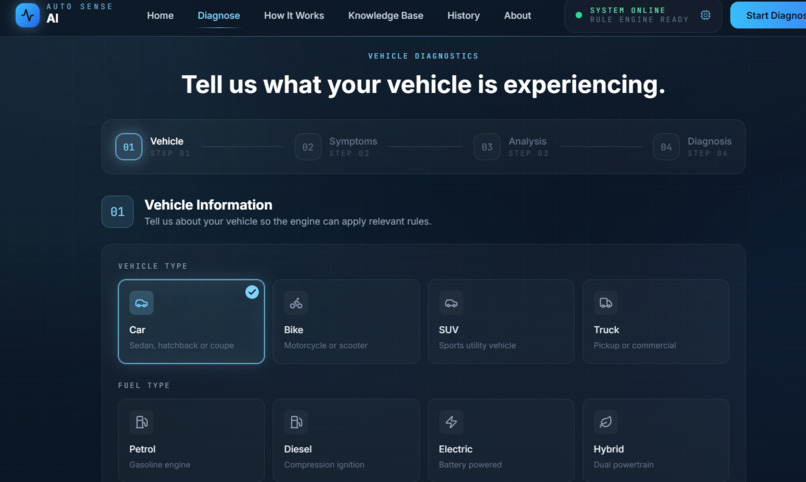Open the History nav item
The height and width of the screenshot is (482, 806).
point(463,15)
